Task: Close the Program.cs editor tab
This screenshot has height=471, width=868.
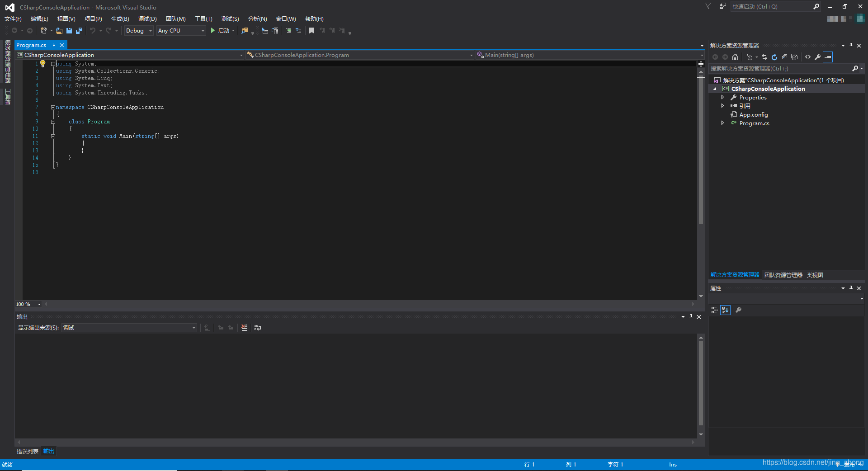Action: pos(62,45)
